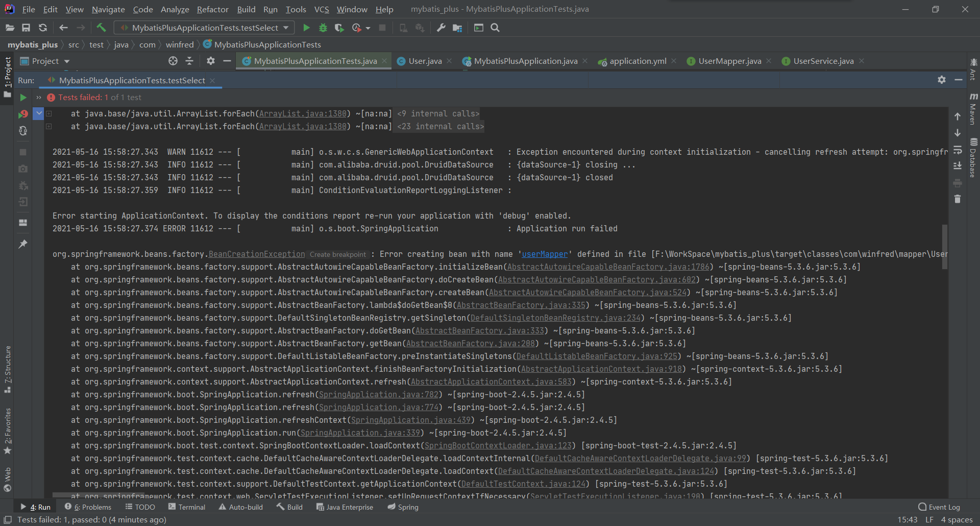Toggle soft-wrap in the console output
The image size is (980, 526).
coord(958,150)
